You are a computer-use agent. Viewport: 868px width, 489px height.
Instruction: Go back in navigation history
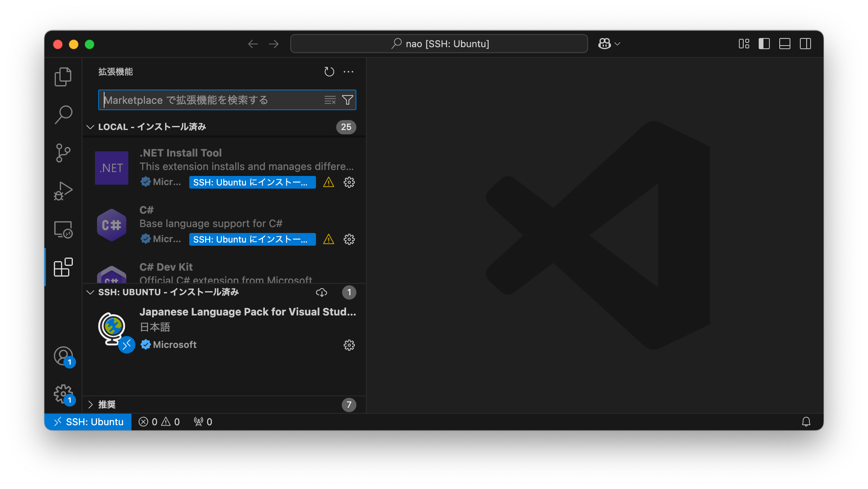point(253,44)
